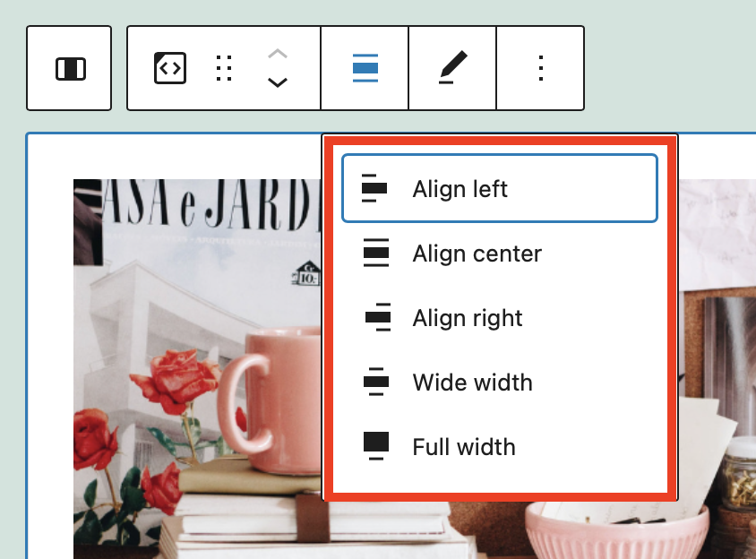Click the icon beside Align left
Screen dimensions: 756x559
(x=374, y=189)
